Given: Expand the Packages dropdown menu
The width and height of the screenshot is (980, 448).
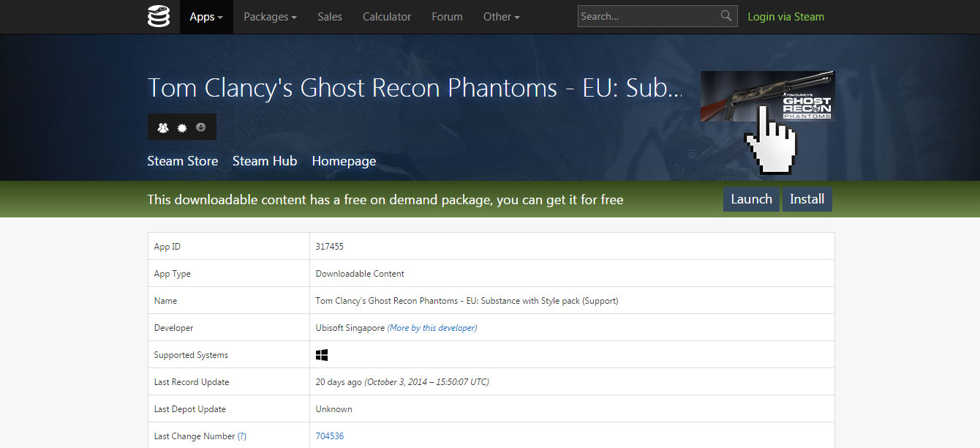Looking at the screenshot, I should [270, 17].
